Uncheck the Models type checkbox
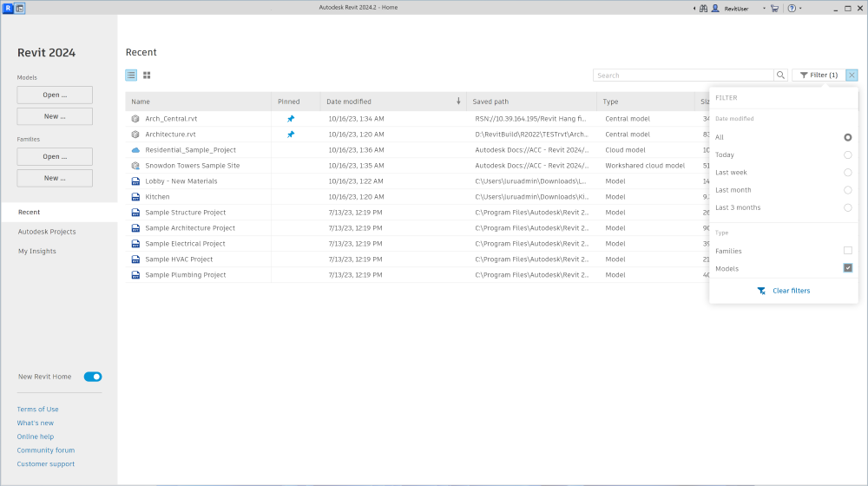 [847, 268]
